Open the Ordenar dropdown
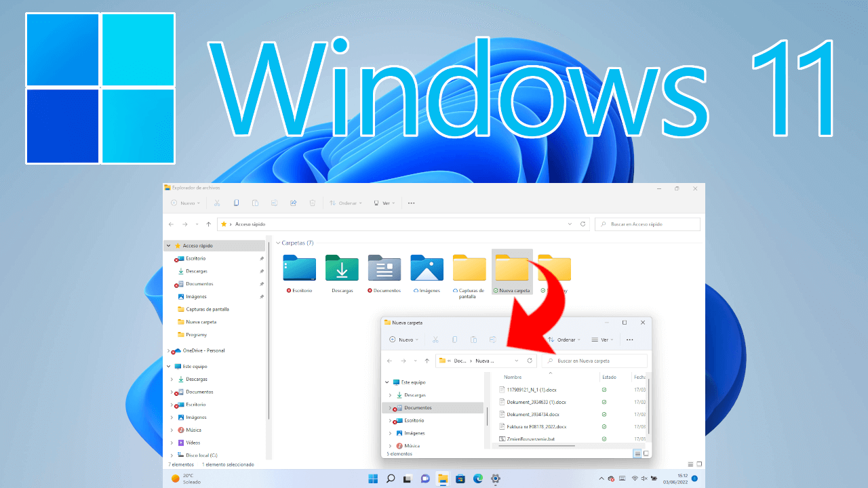 pyautogui.click(x=348, y=203)
